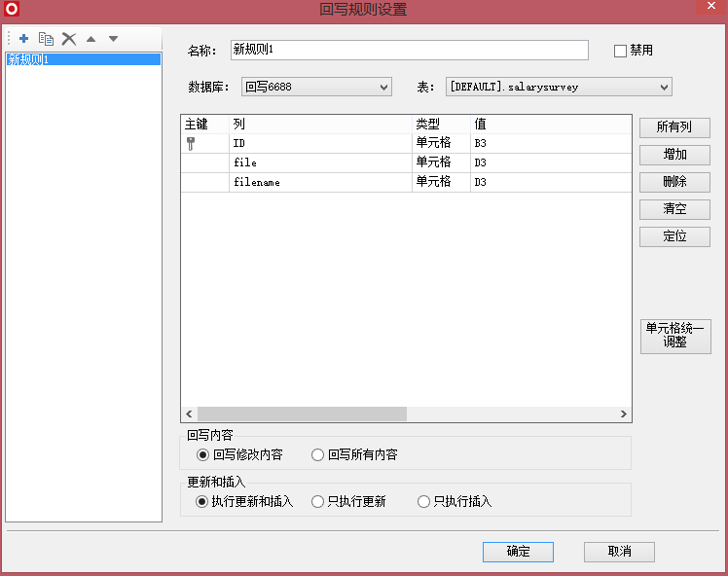Image resolution: width=728 pixels, height=576 pixels.
Task: Select 新规则1 in the rule list
Action: pyautogui.click(x=84, y=59)
